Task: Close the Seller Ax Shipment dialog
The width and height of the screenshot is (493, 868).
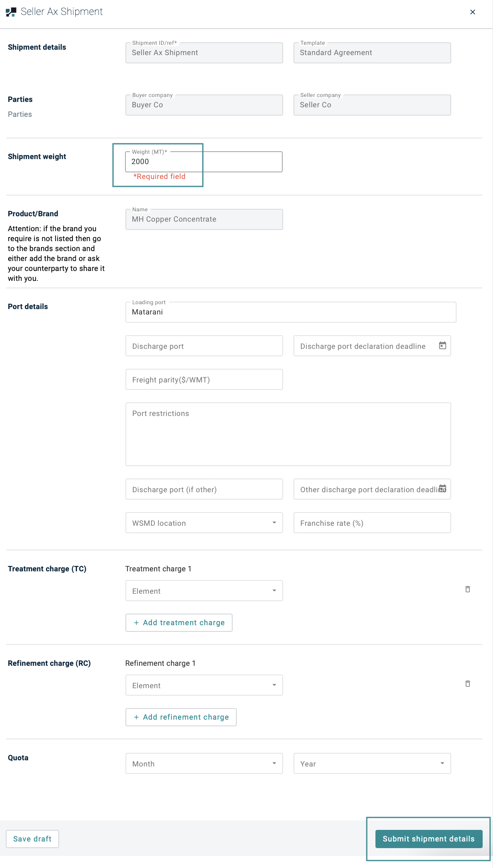Action: tap(472, 12)
